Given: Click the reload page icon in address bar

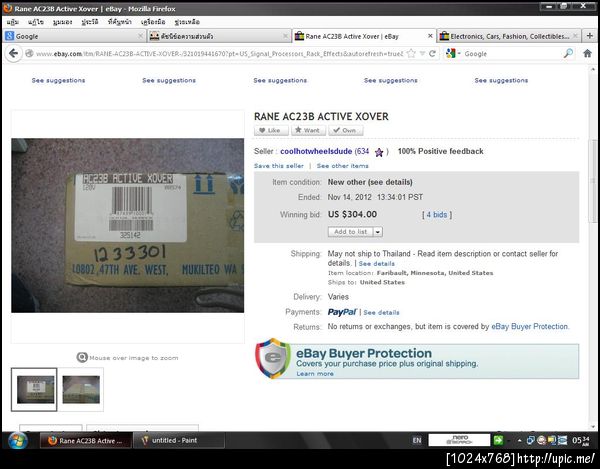Looking at the screenshot, I should 432,54.
